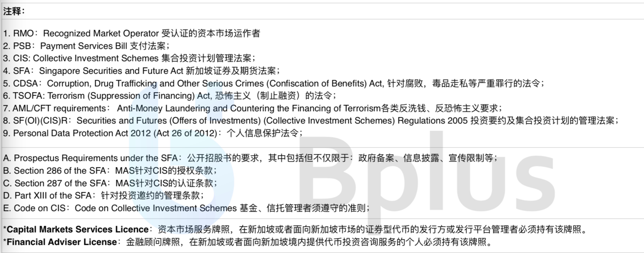
Task: Click the Prospectus Requirements under the SFA note
Action: coord(250,158)
